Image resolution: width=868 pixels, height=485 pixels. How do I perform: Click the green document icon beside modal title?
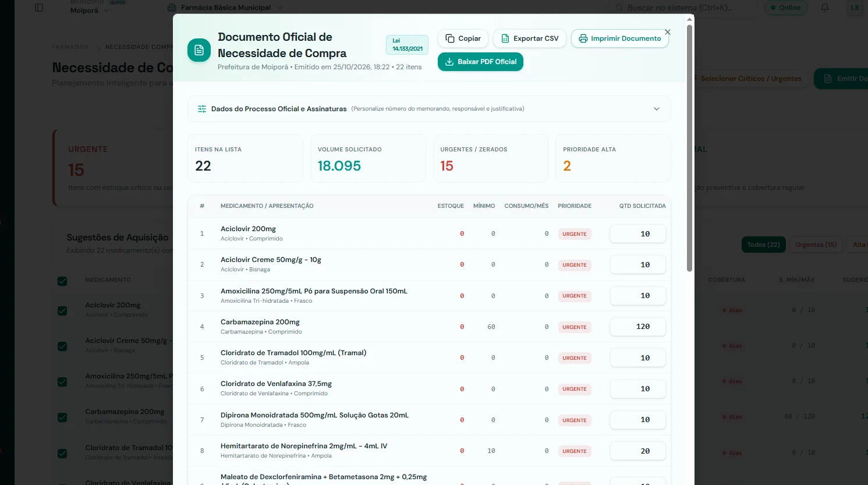coord(199,51)
